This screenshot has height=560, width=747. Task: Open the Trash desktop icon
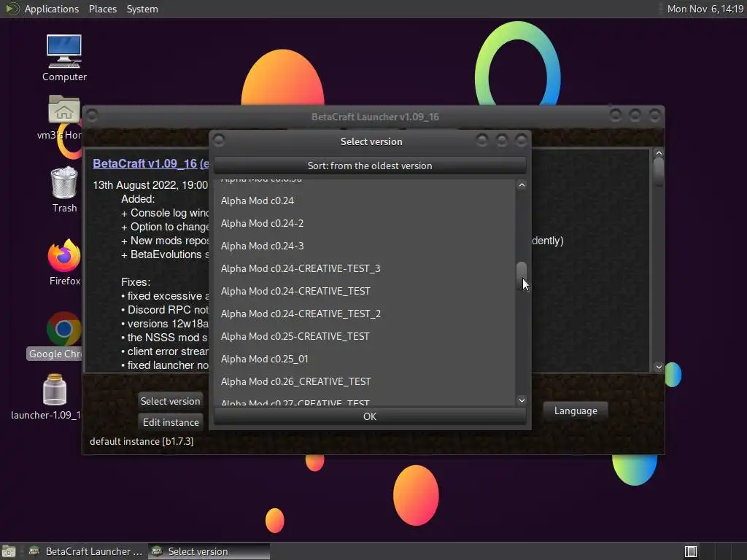(64, 190)
